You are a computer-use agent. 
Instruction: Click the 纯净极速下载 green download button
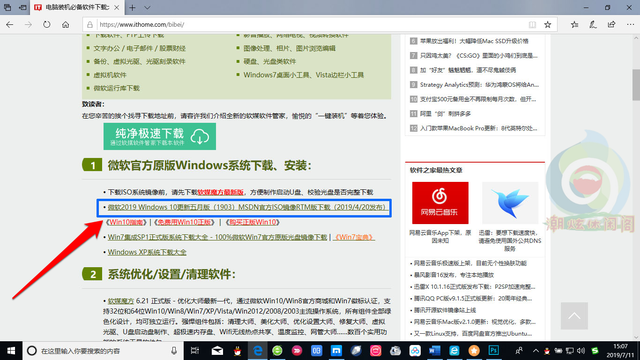160,136
